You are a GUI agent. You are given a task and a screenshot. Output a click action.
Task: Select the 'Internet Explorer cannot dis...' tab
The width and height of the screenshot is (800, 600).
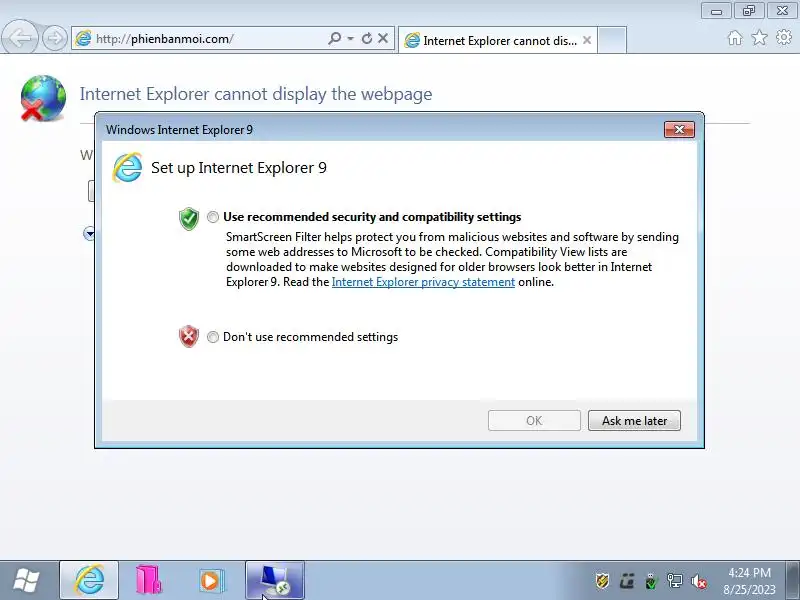(497, 40)
